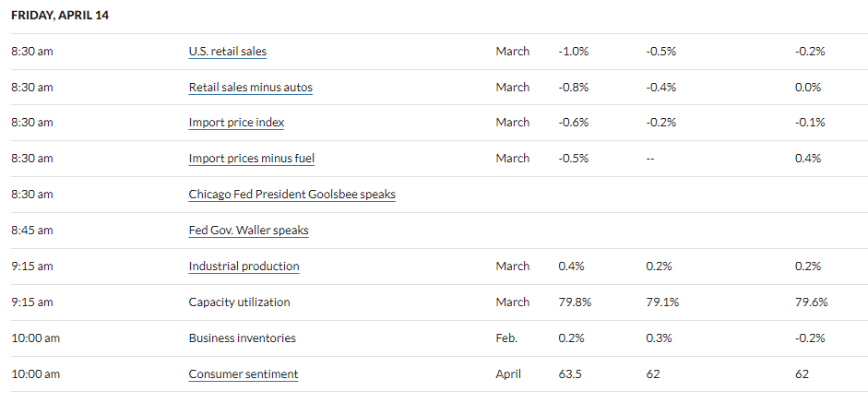Click the Friday, April 14 date heading
The image size is (868, 403).
tap(60, 16)
